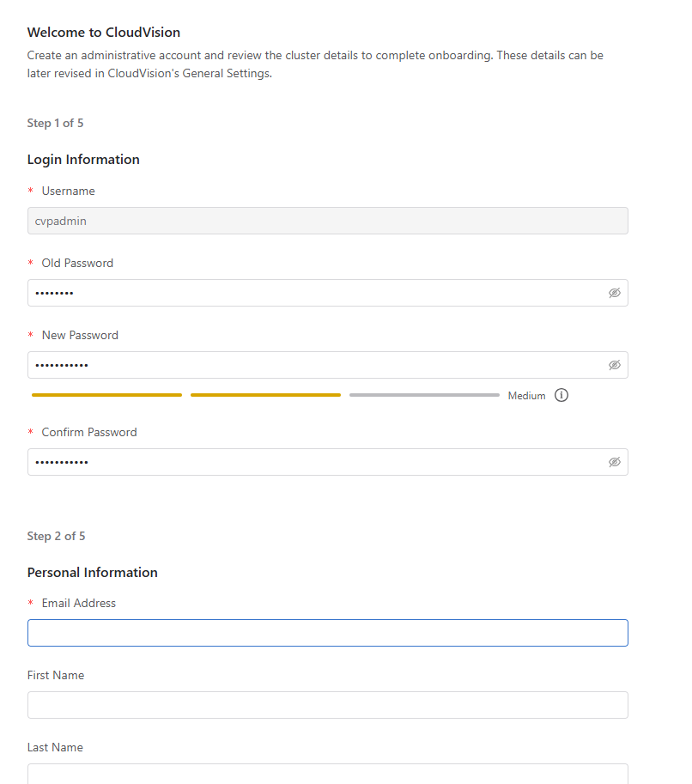Reveal the New Password text
The width and height of the screenshot is (692, 784).
615,365
